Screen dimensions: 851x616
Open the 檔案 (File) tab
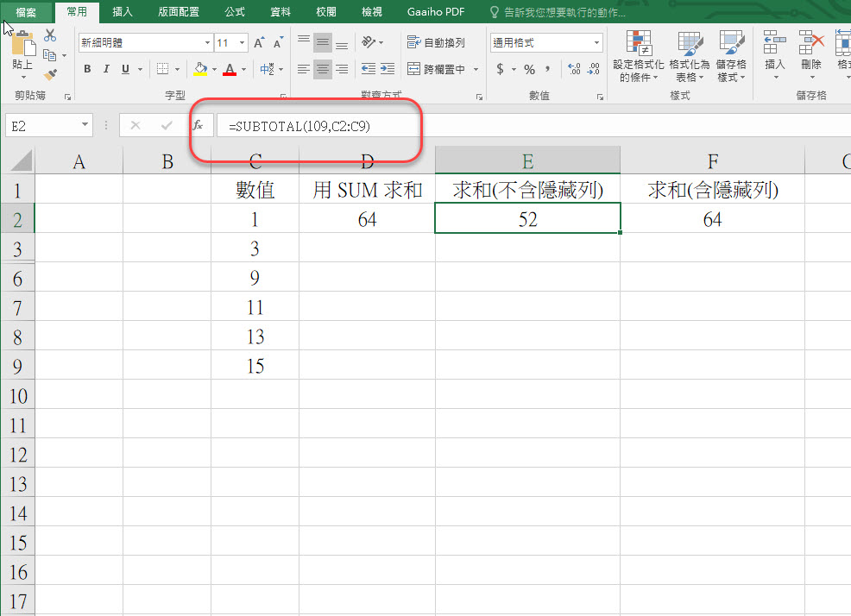26,12
